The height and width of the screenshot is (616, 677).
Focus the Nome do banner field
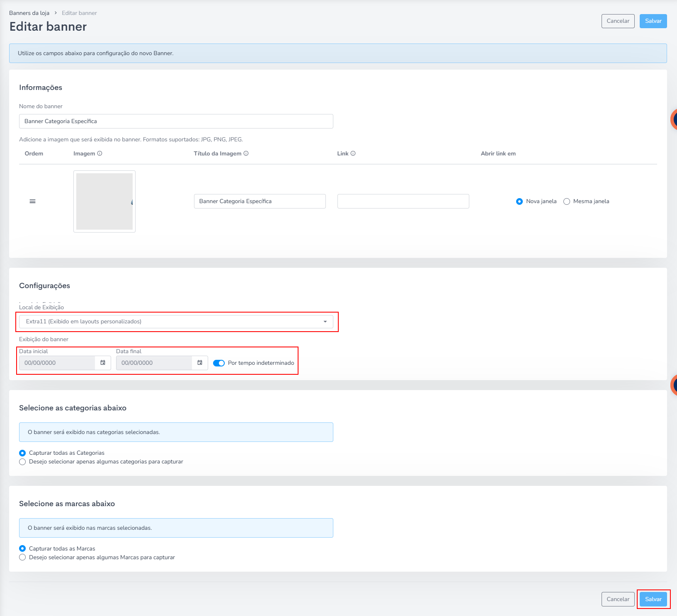click(x=176, y=121)
